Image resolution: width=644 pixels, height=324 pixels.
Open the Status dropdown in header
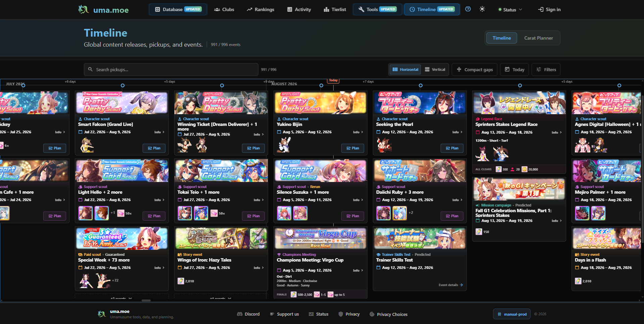(x=510, y=9)
